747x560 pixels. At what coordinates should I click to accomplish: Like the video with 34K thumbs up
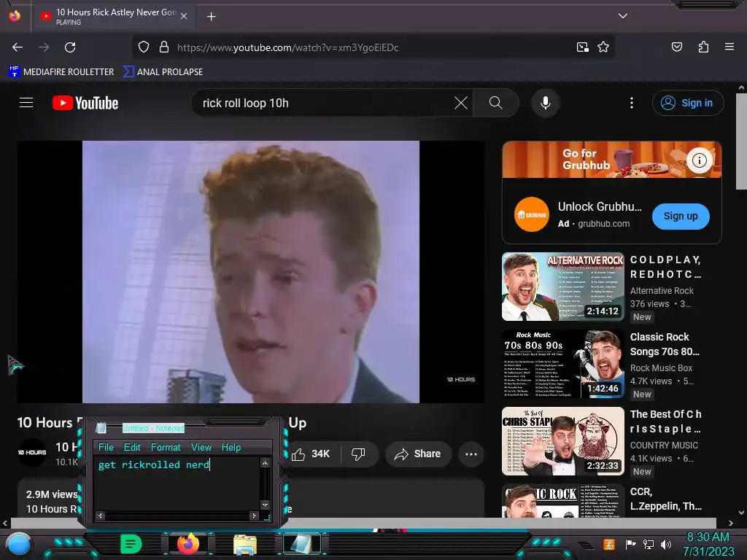(311, 454)
